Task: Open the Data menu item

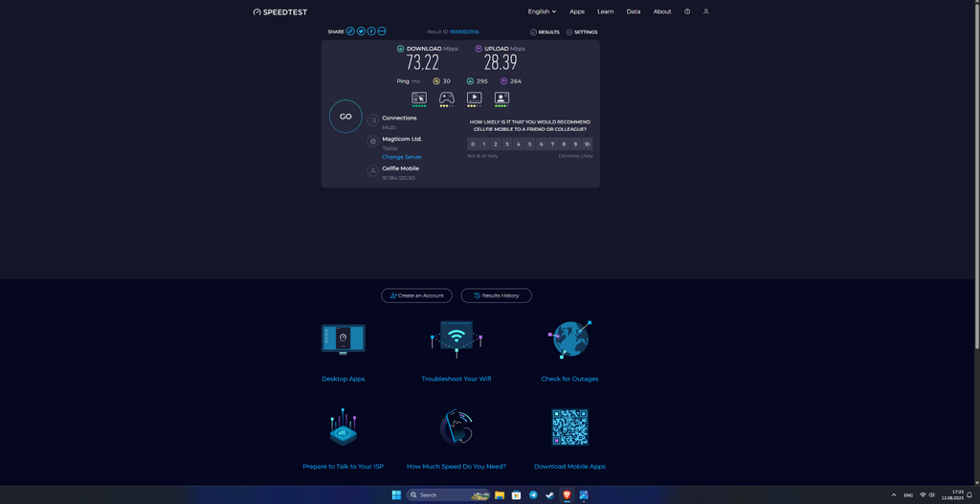Action: 634,11
